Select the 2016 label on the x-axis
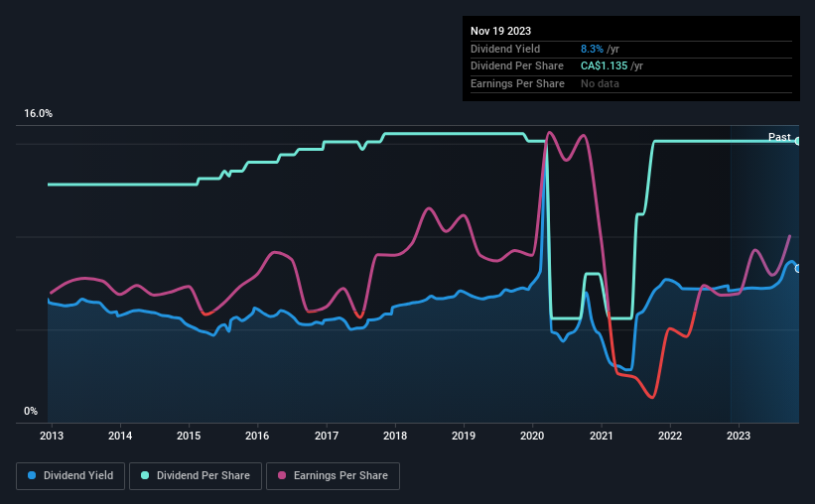815x504 pixels. 257,436
